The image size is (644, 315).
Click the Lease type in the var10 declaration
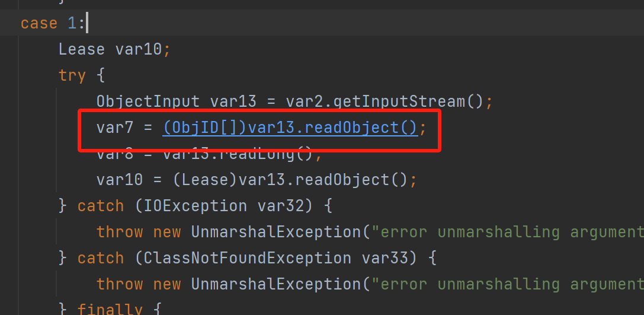coord(82,49)
